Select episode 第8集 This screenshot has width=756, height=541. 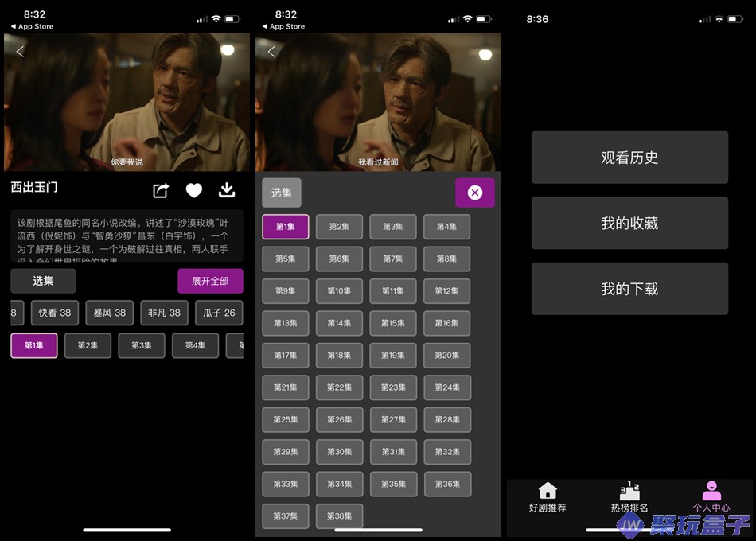point(447,259)
